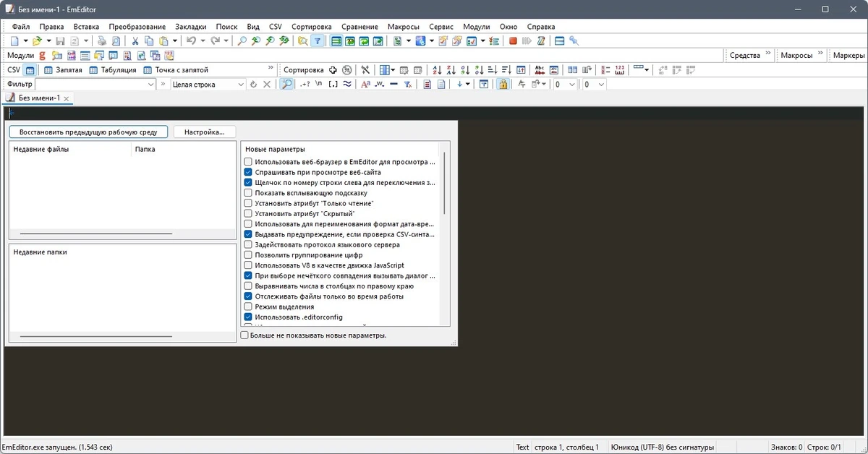This screenshot has height=454, width=868.
Task: Click the 'Точка с запятой' CSV button
Action: pos(176,70)
